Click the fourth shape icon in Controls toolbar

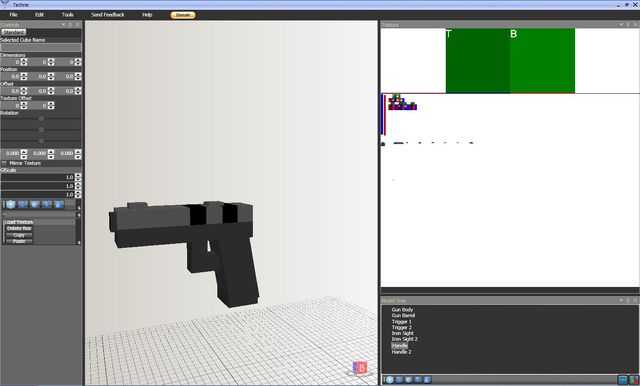47,204
